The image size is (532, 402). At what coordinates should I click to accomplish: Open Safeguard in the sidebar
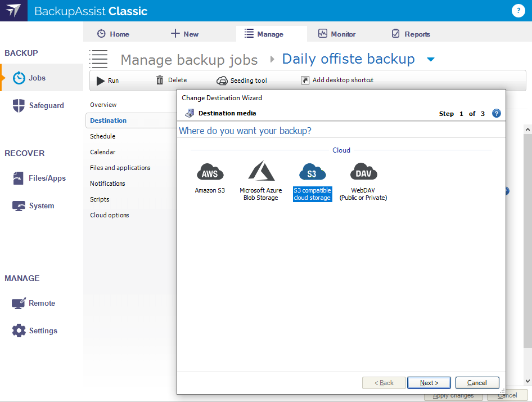pos(38,105)
